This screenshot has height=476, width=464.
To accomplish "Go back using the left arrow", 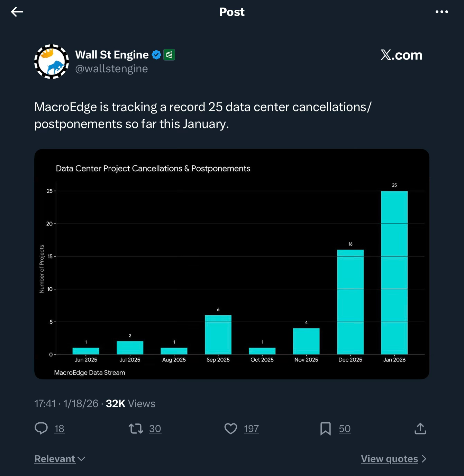I will 17,12.
